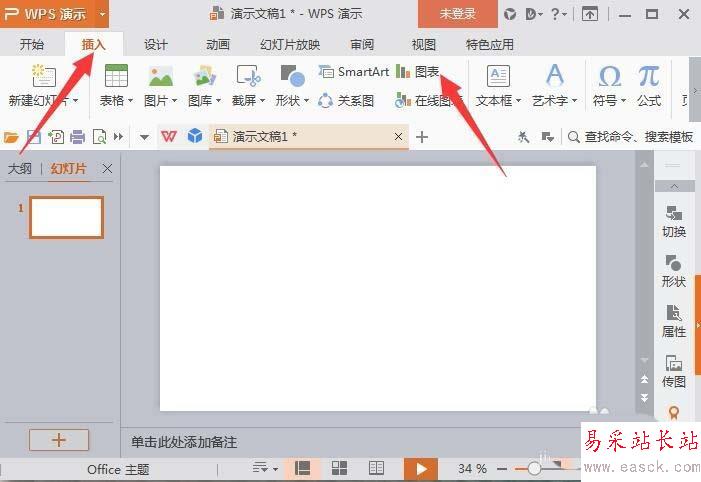The width and height of the screenshot is (701, 482).
Task: Expand 形状 ribbon dropdown arrow
Action: 306,101
